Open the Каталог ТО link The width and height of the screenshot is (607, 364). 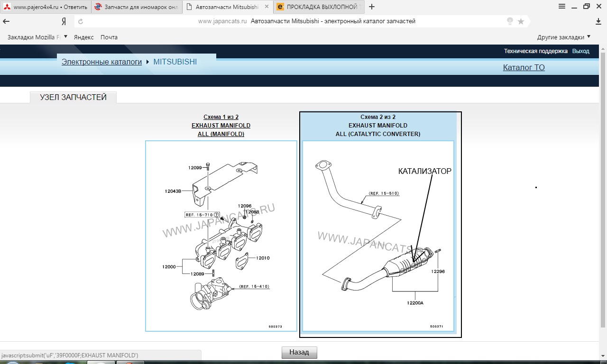point(524,67)
